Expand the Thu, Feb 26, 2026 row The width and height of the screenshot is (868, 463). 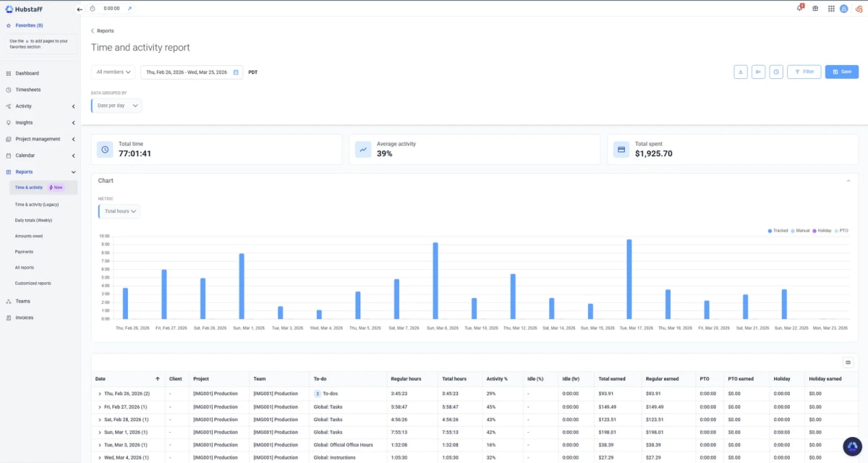tap(100, 394)
